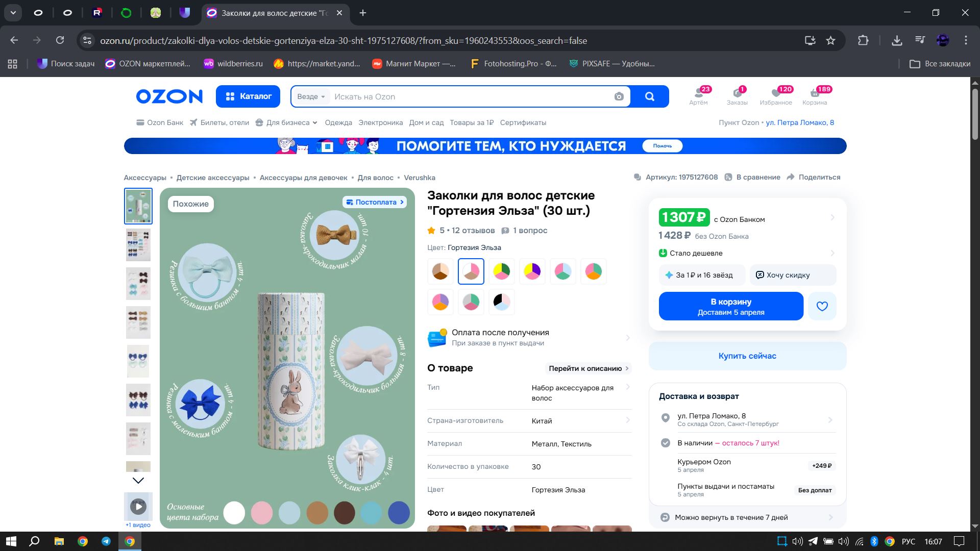Click the camera image search icon
Viewport: 980px width, 551px height.
619,96
